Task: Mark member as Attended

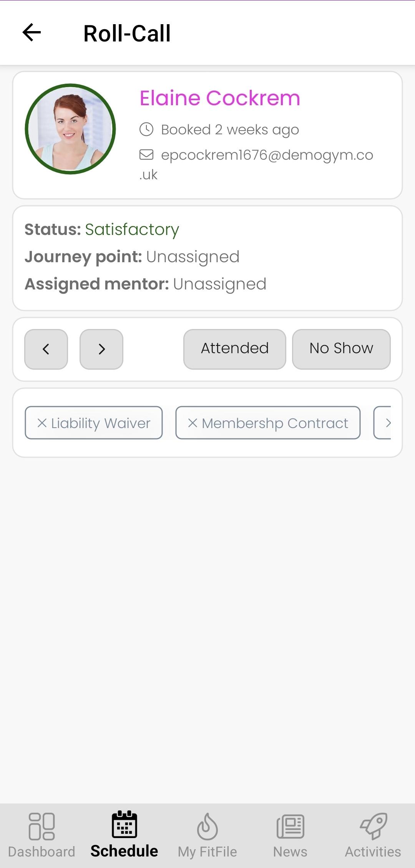Action: pyautogui.click(x=234, y=349)
